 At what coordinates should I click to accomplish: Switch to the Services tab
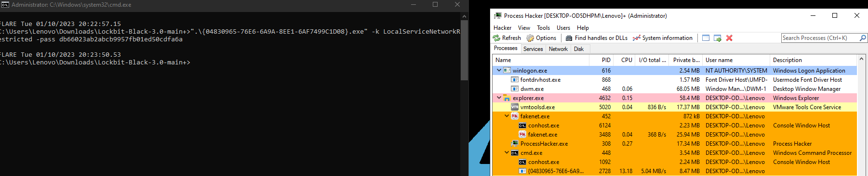coord(533,49)
